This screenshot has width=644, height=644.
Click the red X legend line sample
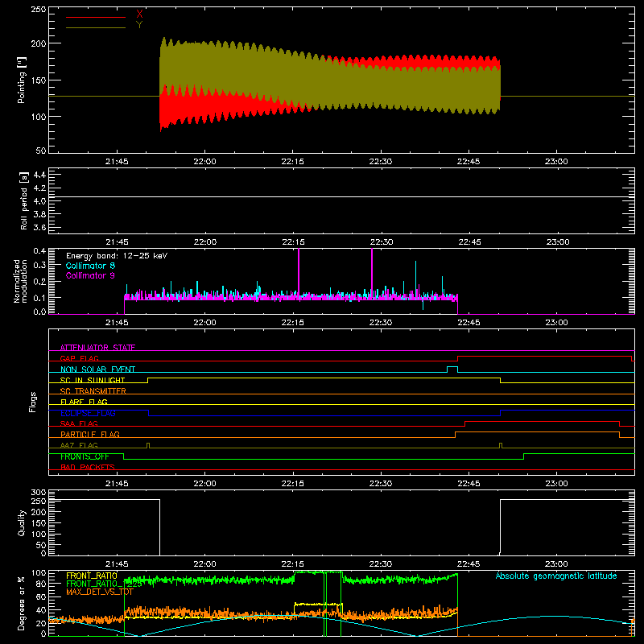point(96,17)
